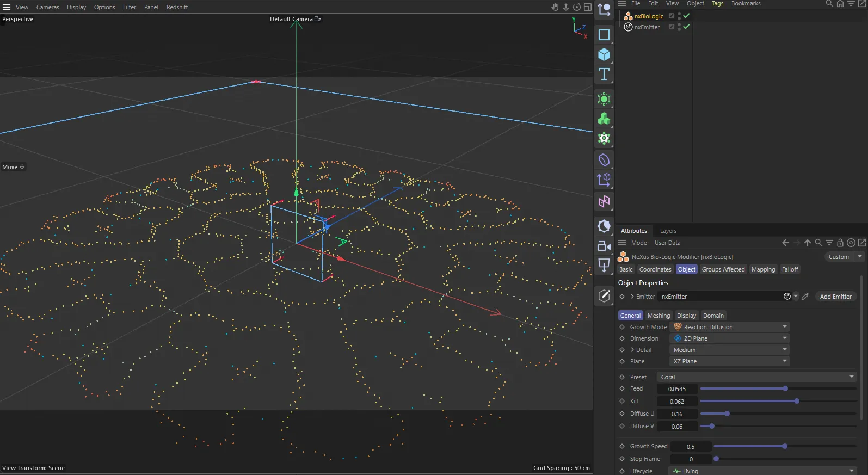Screen dimensions: 868x475
Task: Click the Add Emitter button
Action: click(x=835, y=297)
